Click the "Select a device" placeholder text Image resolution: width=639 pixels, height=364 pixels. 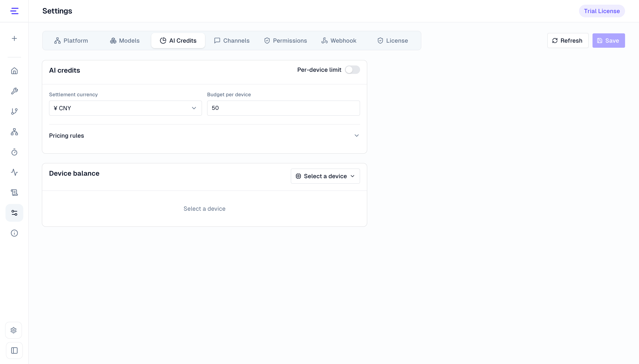pyautogui.click(x=204, y=209)
